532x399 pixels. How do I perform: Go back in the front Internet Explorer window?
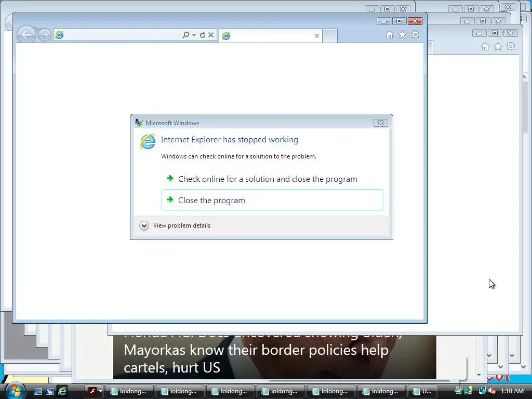[26, 35]
